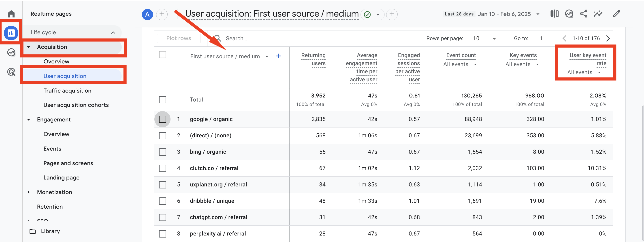Open Landing page report

tap(62, 177)
